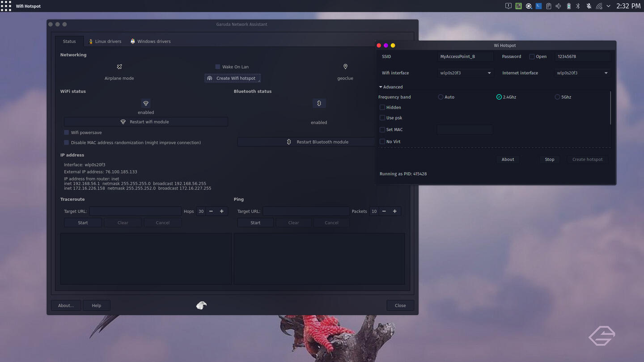This screenshot has height=362, width=644.
Task: Click Create Wifi hotspot button
Action: 233,78
